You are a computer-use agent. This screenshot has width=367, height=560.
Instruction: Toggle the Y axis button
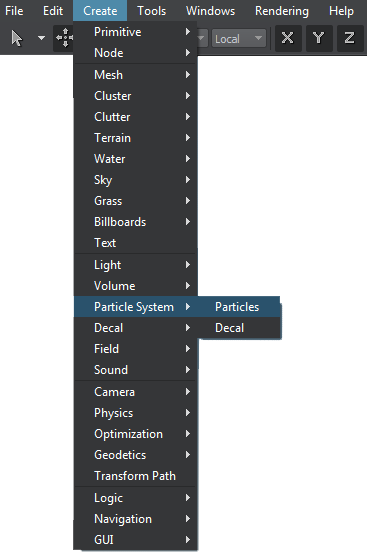pos(318,38)
